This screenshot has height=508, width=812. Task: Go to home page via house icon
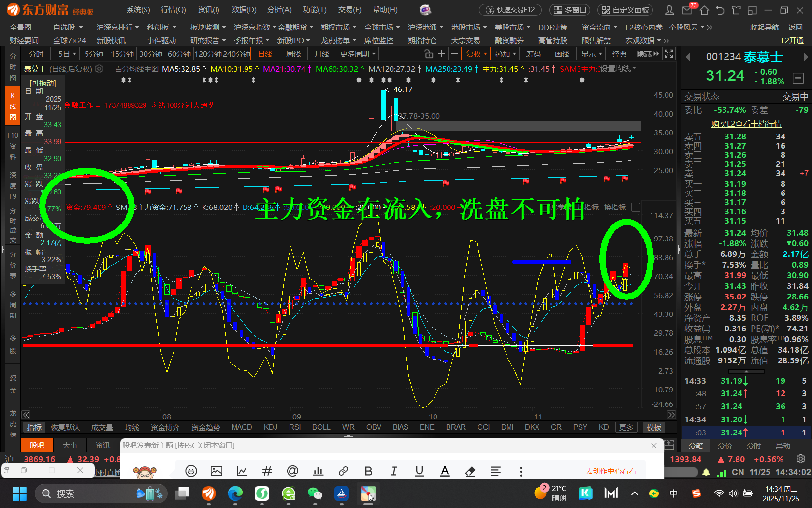pos(704,10)
